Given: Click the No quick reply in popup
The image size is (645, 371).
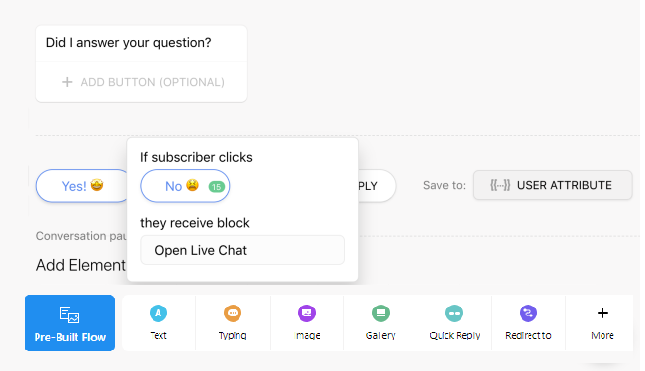Looking at the screenshot, I should point(185,186).
